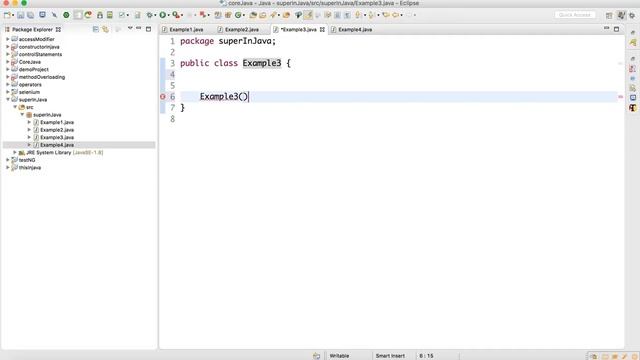
Task: Click the Next Annotation arrow icon
Action: tap(358, 15)
